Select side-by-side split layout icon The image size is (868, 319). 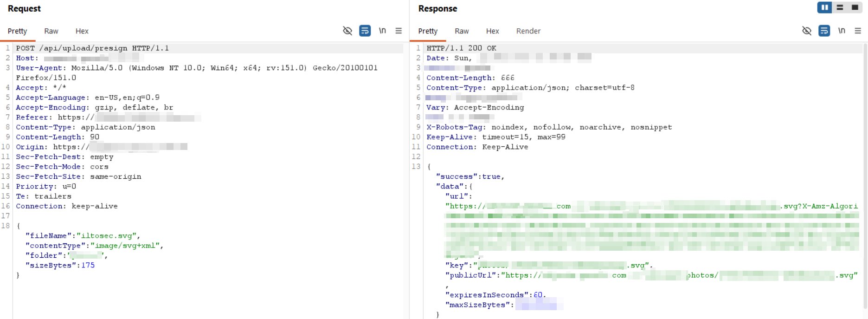824,7
